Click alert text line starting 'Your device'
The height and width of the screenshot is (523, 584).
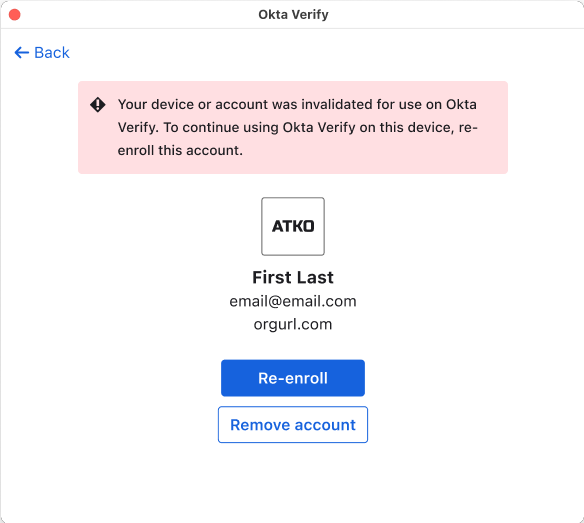pos(297,104)
